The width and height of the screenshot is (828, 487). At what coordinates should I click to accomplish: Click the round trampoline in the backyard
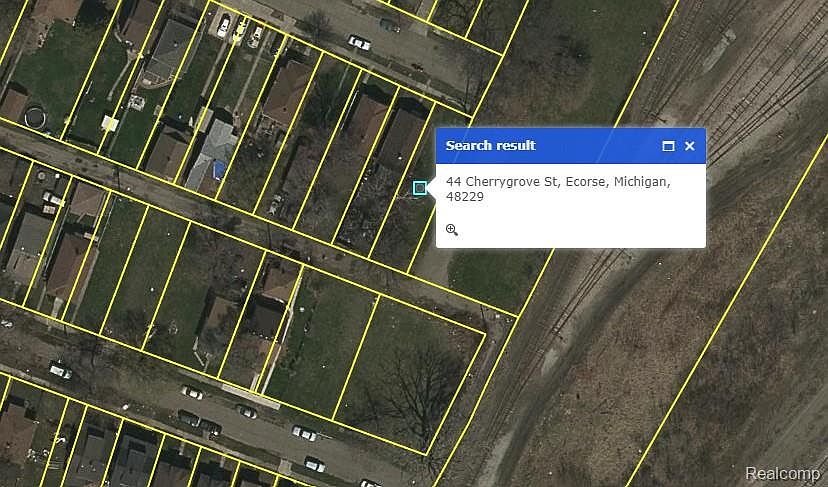pos(35,117)
